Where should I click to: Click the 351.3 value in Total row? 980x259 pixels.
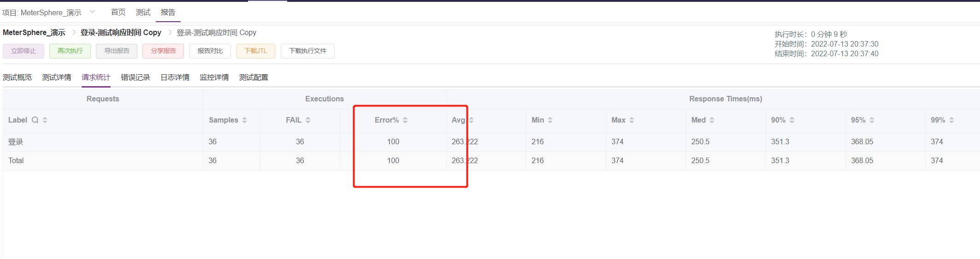coord(780,160)
